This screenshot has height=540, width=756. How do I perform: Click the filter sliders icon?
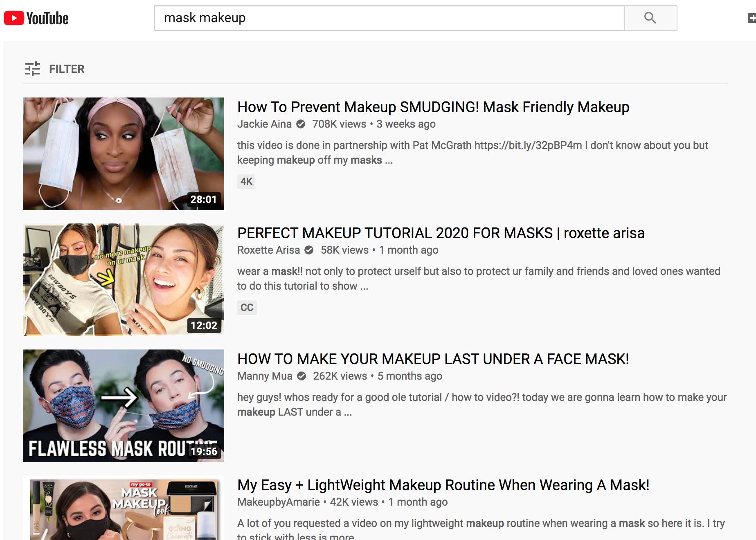tap(33, 69)
